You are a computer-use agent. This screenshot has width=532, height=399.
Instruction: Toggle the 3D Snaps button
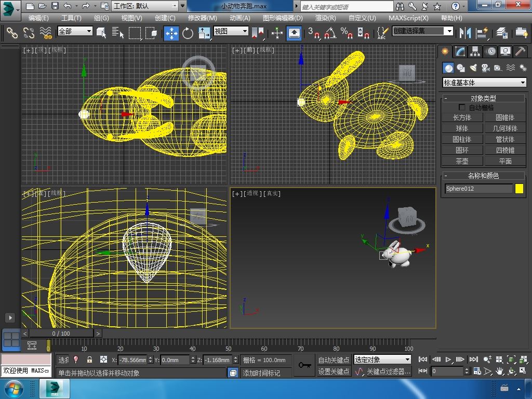coord(313,33)
